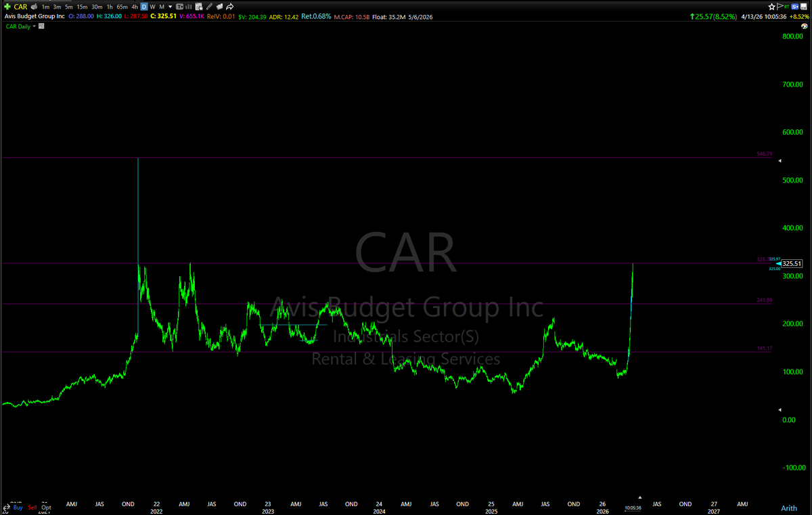Click the grid icon next to CAR Daily
Image resolution: width=812 pixels, height=515 pixels.
(x=41, y=26)
